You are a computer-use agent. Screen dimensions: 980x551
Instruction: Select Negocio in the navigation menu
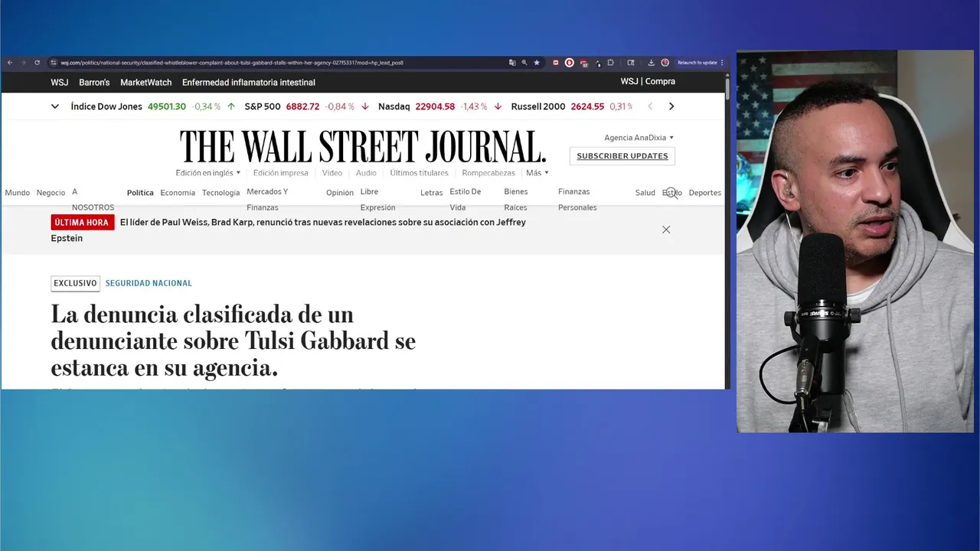51,193
